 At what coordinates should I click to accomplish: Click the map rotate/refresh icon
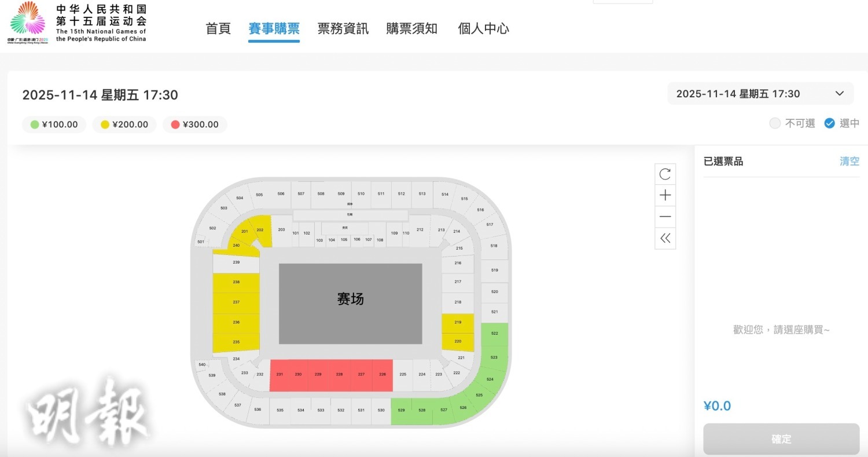pyautogui.click(x=665, y=174)
